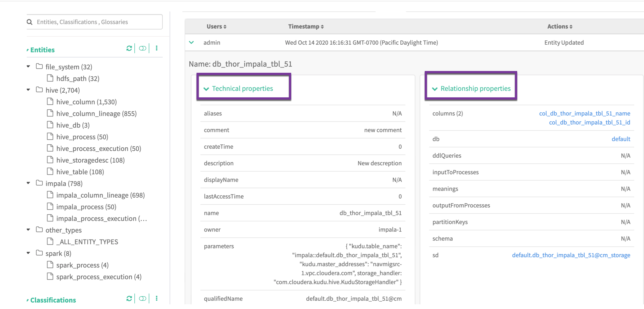644x309 pixels.
Task: Collapse the Relationship properties section
Action: (x=435, y=89)
